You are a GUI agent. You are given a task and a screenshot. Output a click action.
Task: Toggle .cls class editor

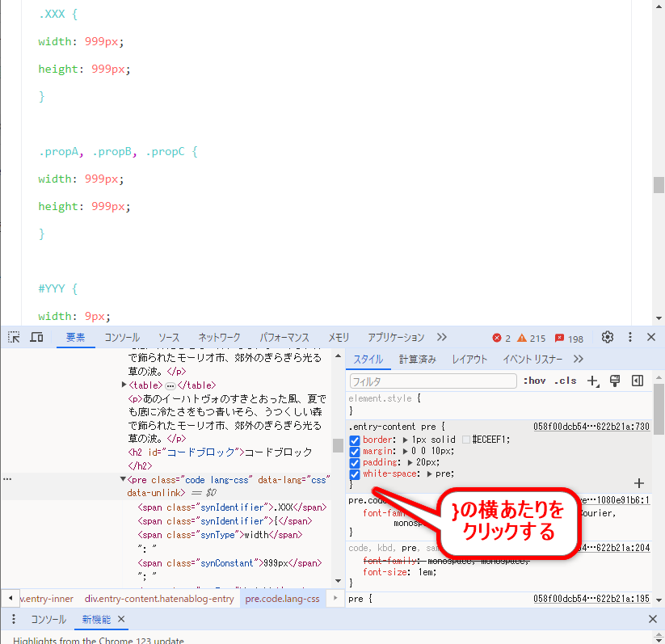coord(566,381)
